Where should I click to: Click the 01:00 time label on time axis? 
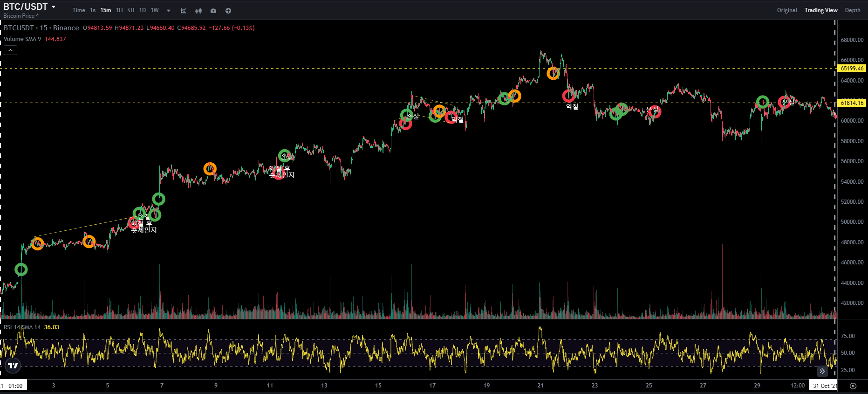point(15,386)
